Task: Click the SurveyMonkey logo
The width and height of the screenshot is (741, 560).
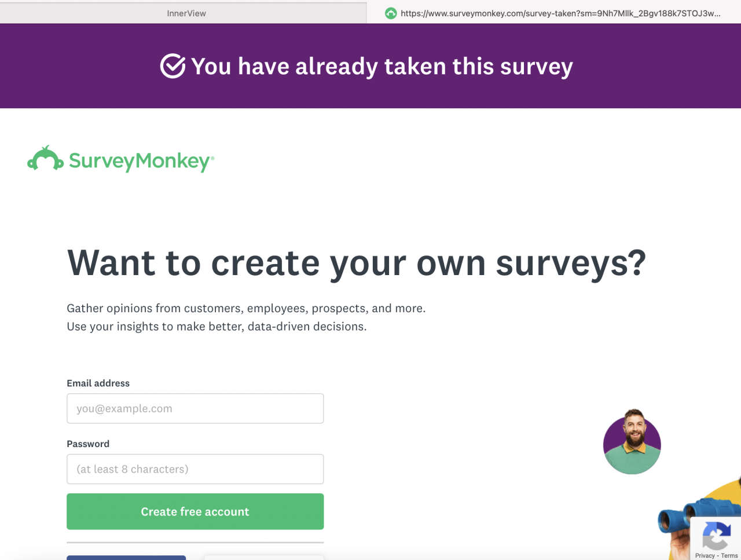Action: click(x=121, y=159)
